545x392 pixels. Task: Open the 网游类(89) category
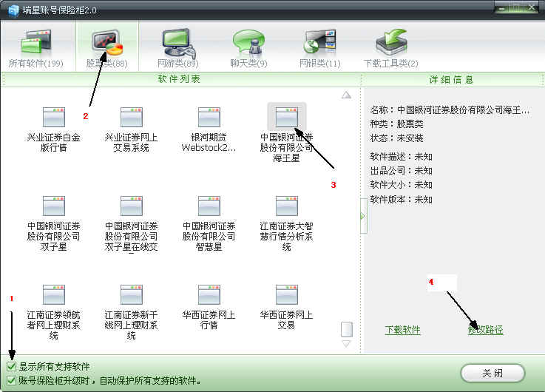(x=178, y=48)
